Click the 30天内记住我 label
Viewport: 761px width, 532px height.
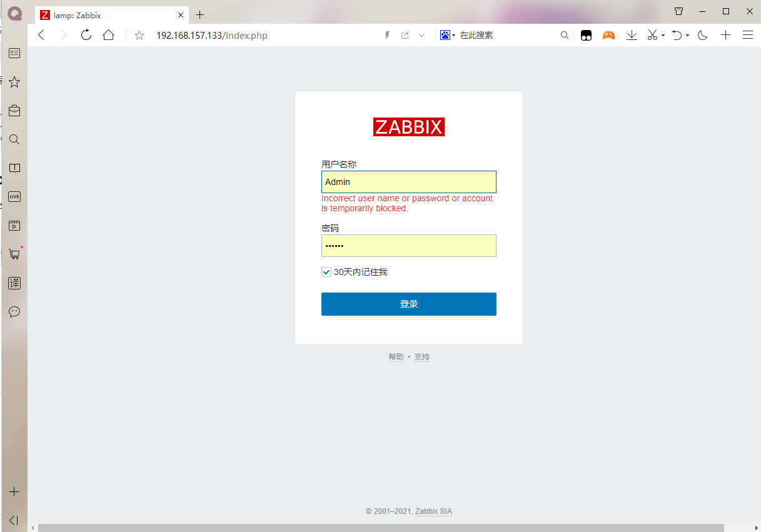tap(361, 272)
